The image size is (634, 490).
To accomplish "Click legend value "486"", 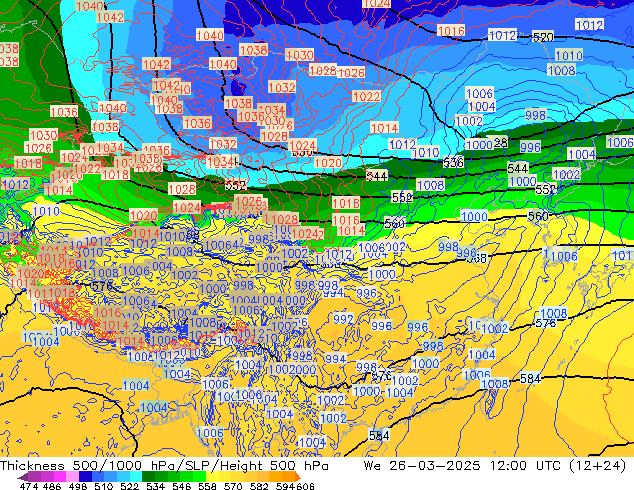I will pos(52,486).
